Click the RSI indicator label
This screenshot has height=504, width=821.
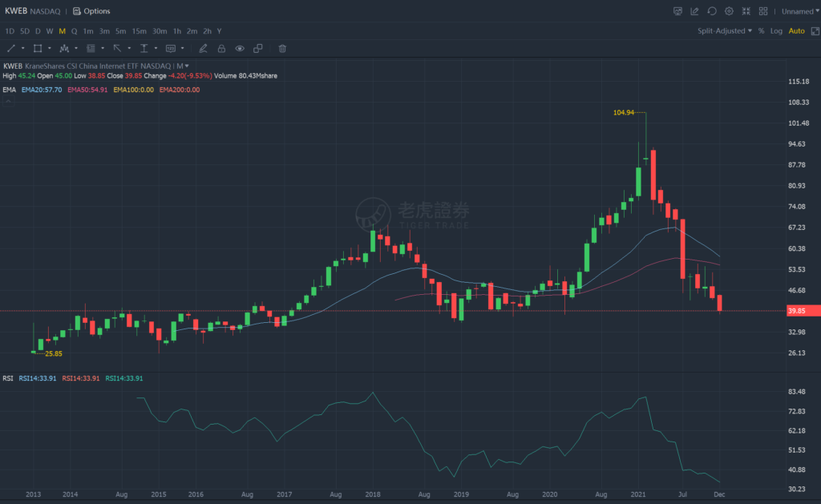[8, 378]
